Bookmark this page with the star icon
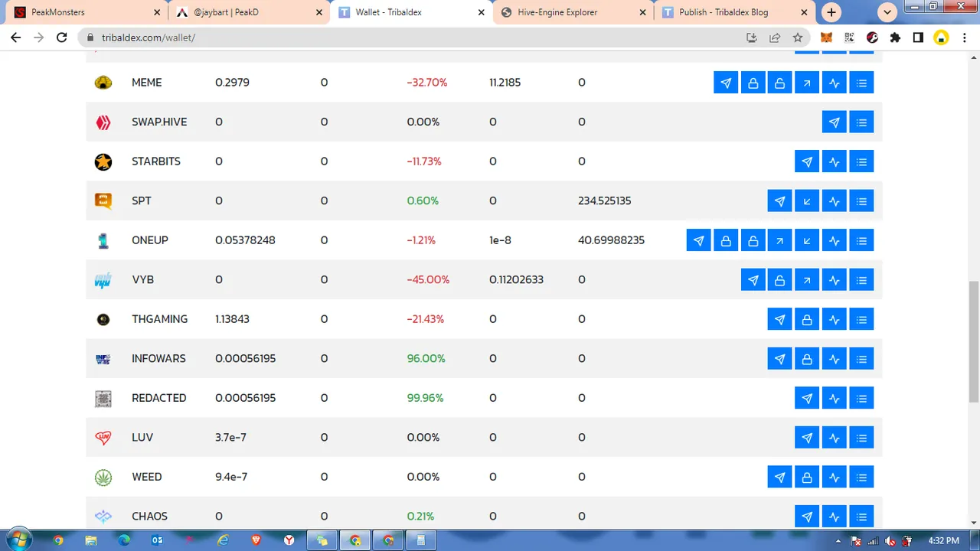The width and height of the screenshot is (980, 551). (798, 37)
